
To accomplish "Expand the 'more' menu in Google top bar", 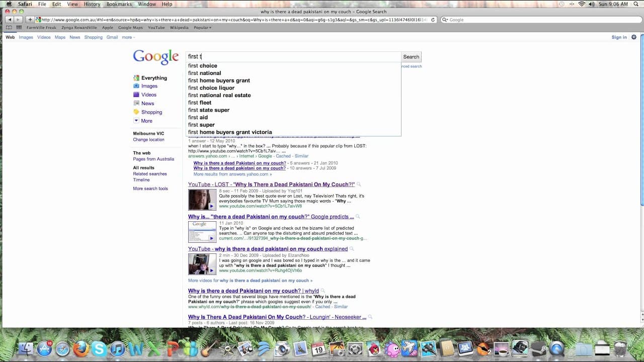I will 128,37.
